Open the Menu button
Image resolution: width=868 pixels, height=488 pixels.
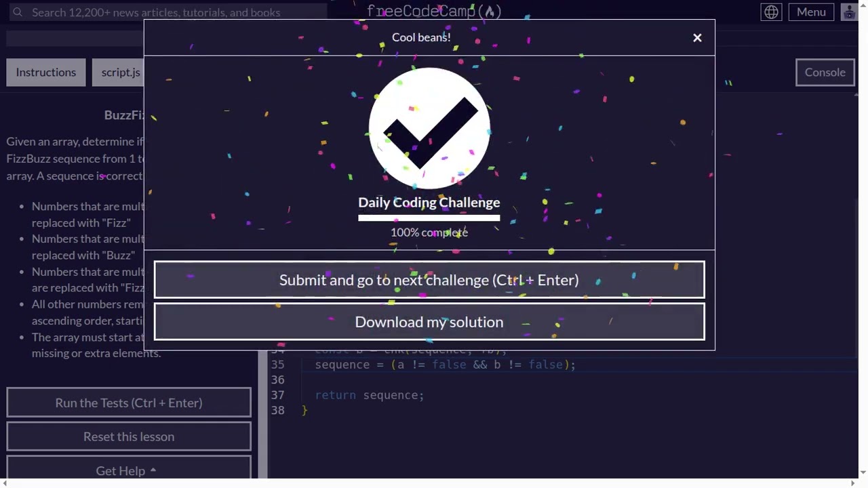[x=811, y=12]
